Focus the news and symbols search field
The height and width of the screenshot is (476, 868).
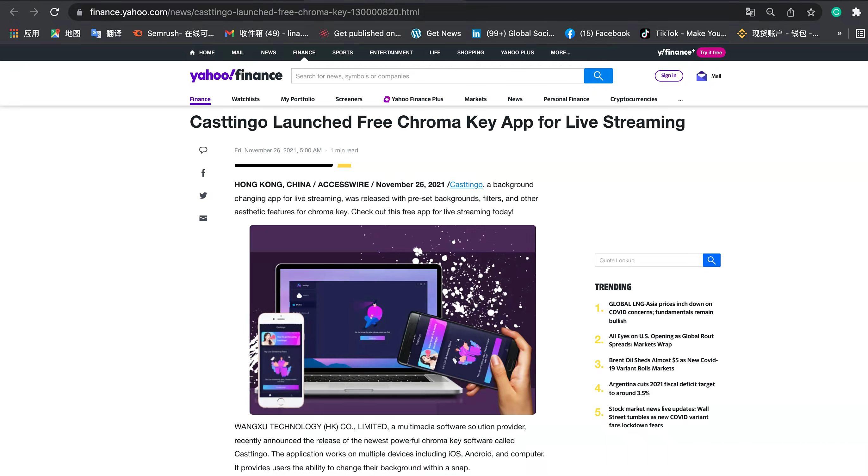pos(437,76)
